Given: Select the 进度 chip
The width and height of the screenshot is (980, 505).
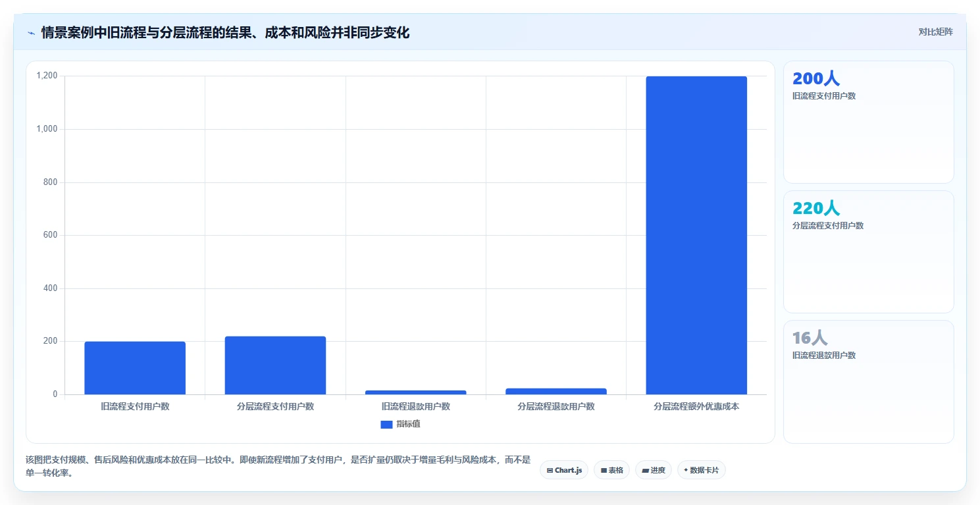Looking at the screenshot, I should (x=654, y=470).
